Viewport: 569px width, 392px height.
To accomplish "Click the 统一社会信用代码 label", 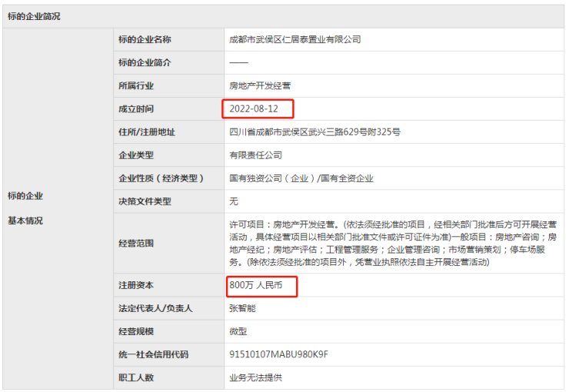I will [154, 354].
